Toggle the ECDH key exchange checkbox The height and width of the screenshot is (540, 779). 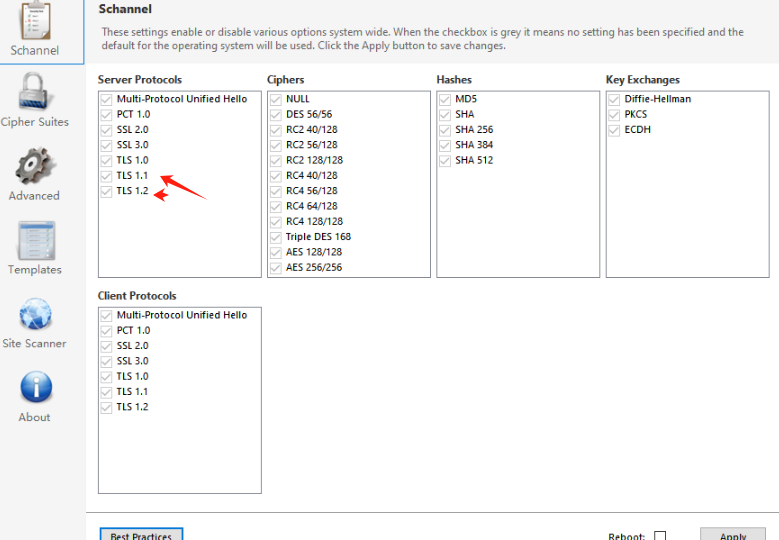click(x=615, y=130)
